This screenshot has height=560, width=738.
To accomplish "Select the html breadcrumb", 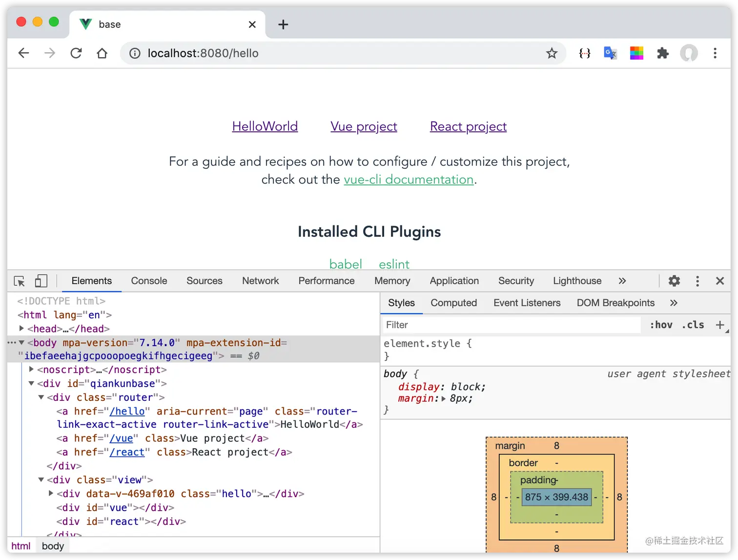I will [21, 546].
